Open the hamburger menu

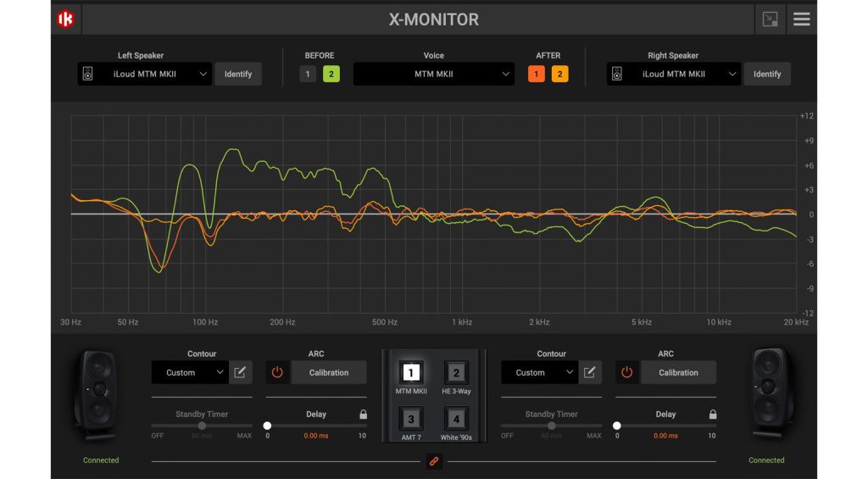click(x=801, y=19)
